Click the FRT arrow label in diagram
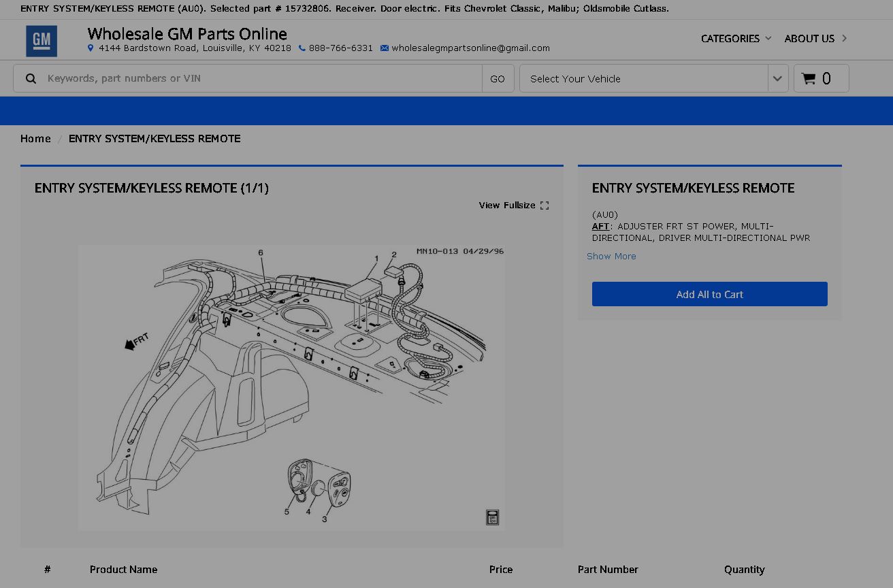893x588 pixels. pyautogui.click(x=137, y=341)
